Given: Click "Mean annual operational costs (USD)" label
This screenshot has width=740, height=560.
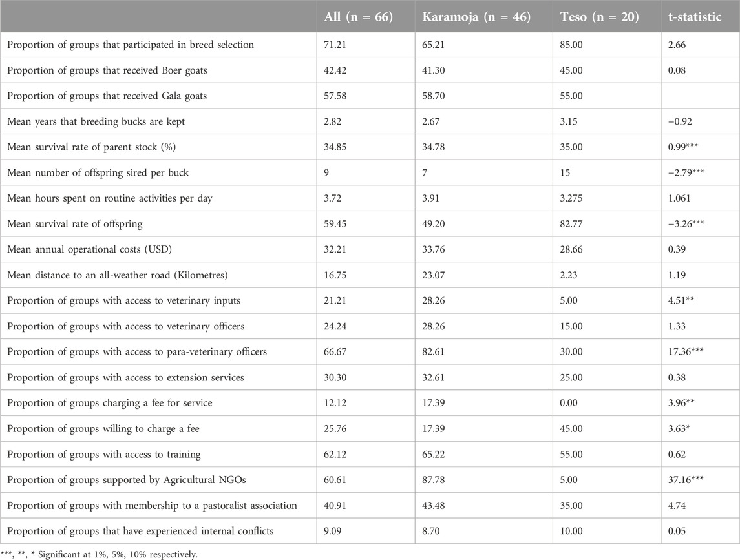Looking at the screenshot, I should (89, 249).
